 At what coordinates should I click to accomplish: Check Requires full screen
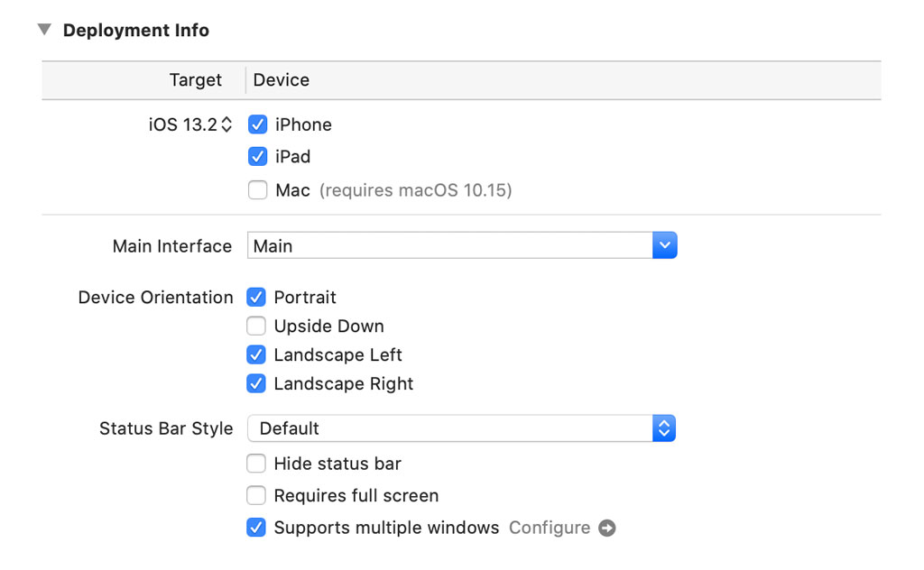(x=256, y=495)
